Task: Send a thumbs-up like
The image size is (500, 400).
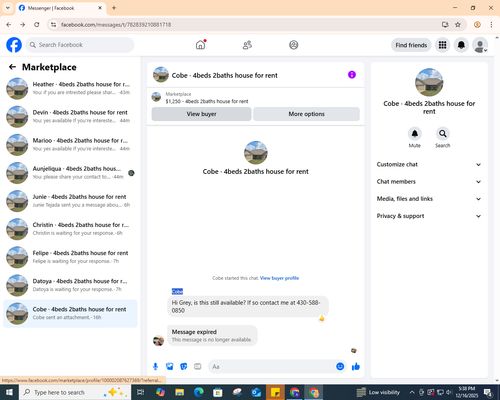Action: pyautogui.click(x=356, y=367)
